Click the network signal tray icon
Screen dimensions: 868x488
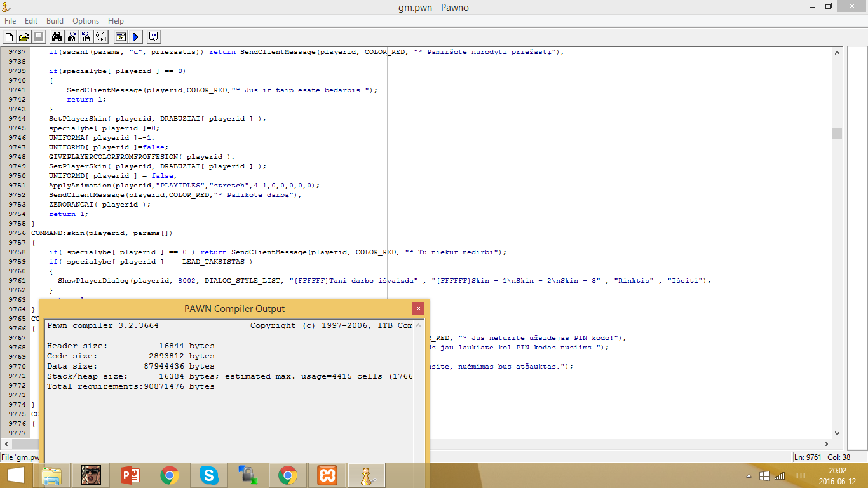click(x=780, y=476)
